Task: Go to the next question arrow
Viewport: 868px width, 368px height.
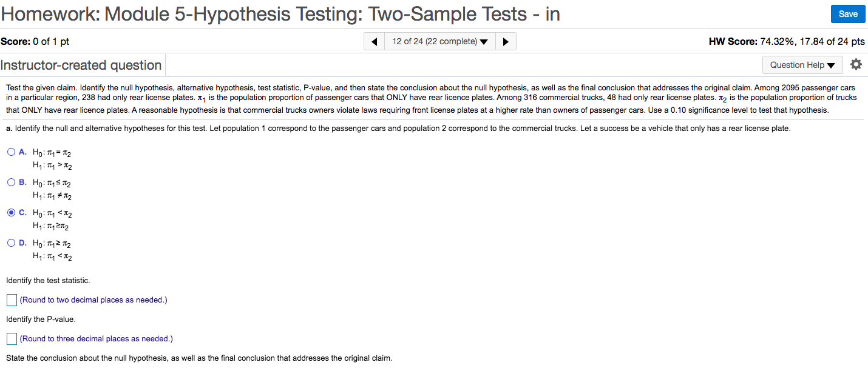Action: (x=506, y=41)
